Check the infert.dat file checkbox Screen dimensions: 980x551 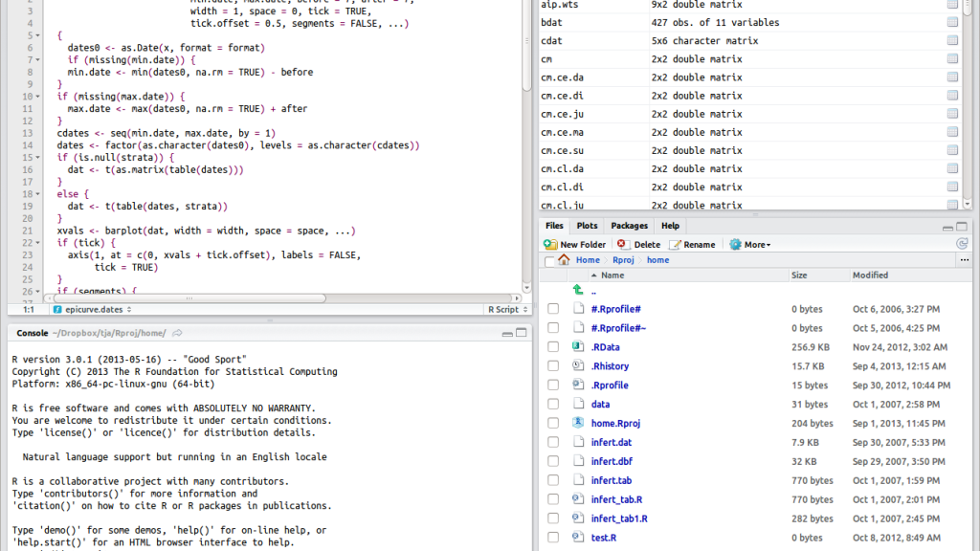pos(553,442)
